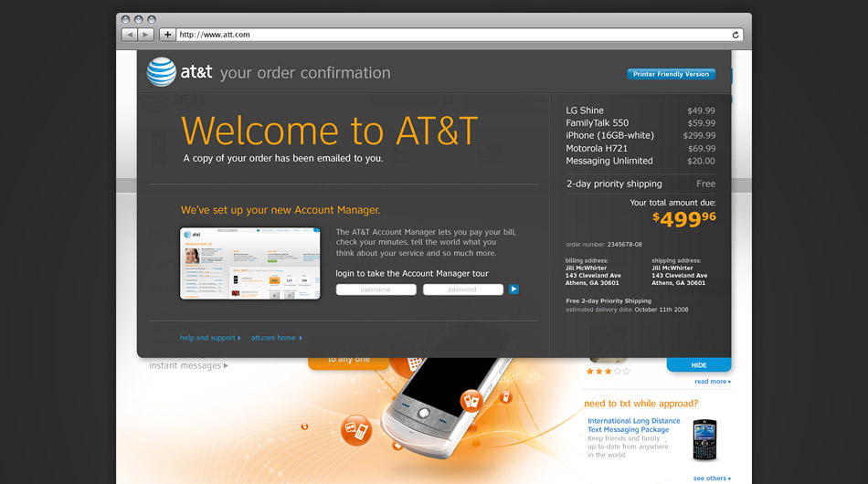Screen dimensions: 868x484
Task: Click the HIDE button
Action: pyautogui.click(x=699, y=365)
